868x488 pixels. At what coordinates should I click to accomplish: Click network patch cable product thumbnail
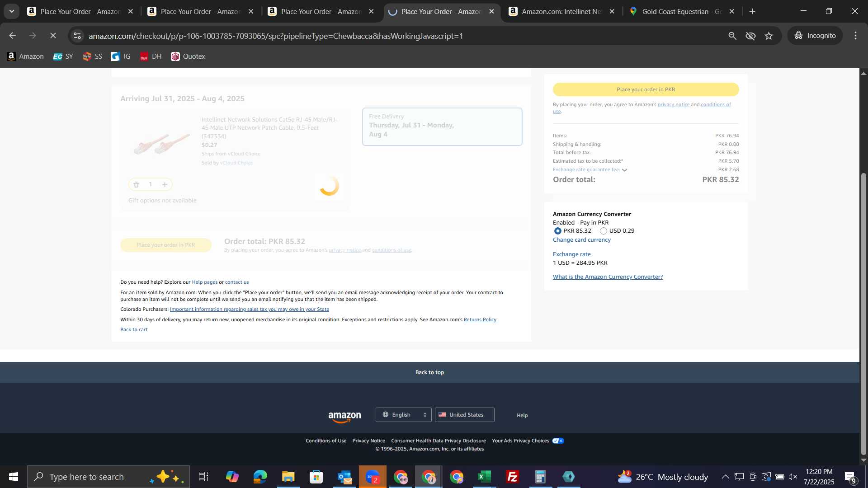(161, 144)
